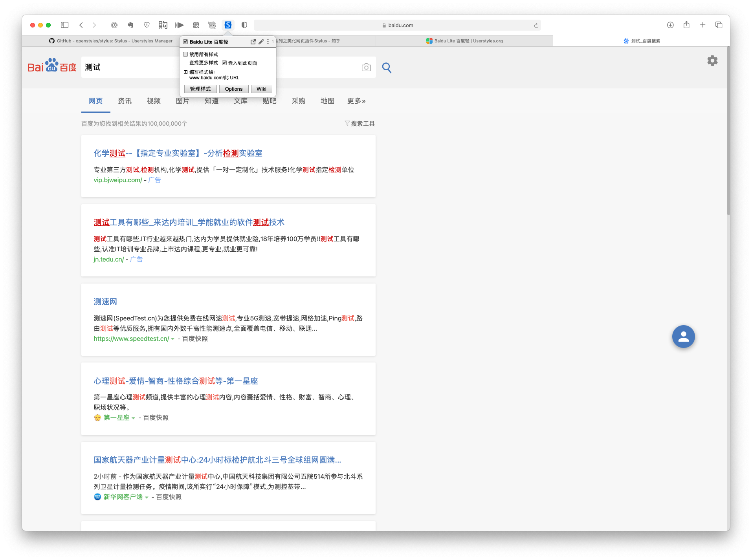The width and height of the screenshot is (752, 560).
Task: Click 此 URL write-style link
Action: (x=231, y=78)
